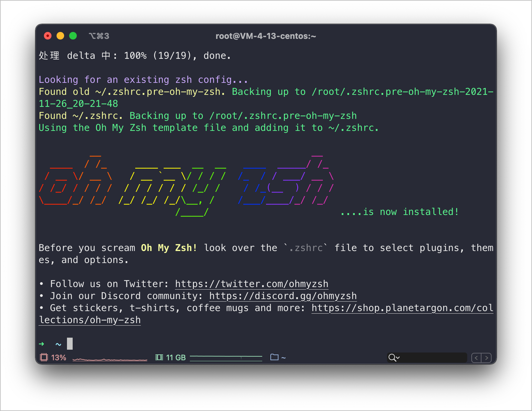Image resolution: width=532 pixels, height=411 pixels.
Task: Click inside the status bar search field
Action: 427,358
